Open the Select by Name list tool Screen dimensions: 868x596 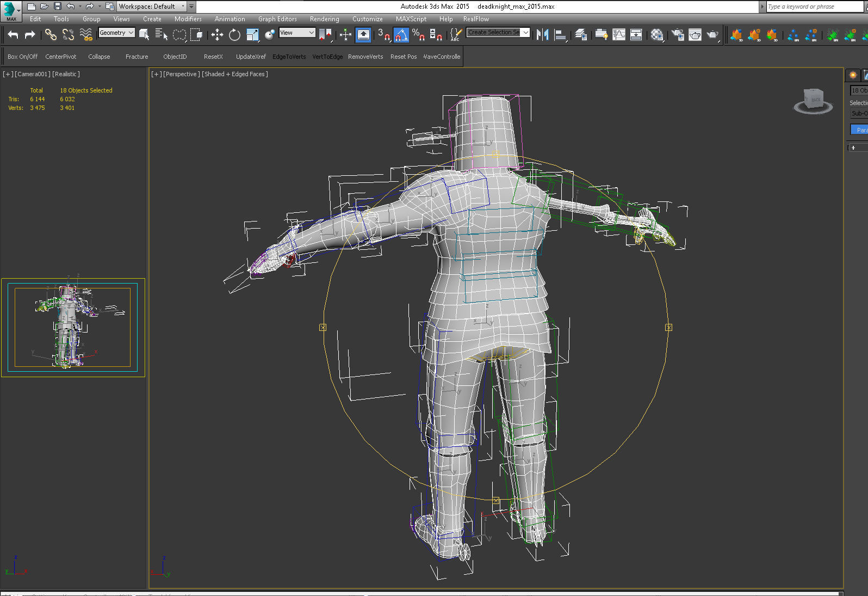(162, 35)
